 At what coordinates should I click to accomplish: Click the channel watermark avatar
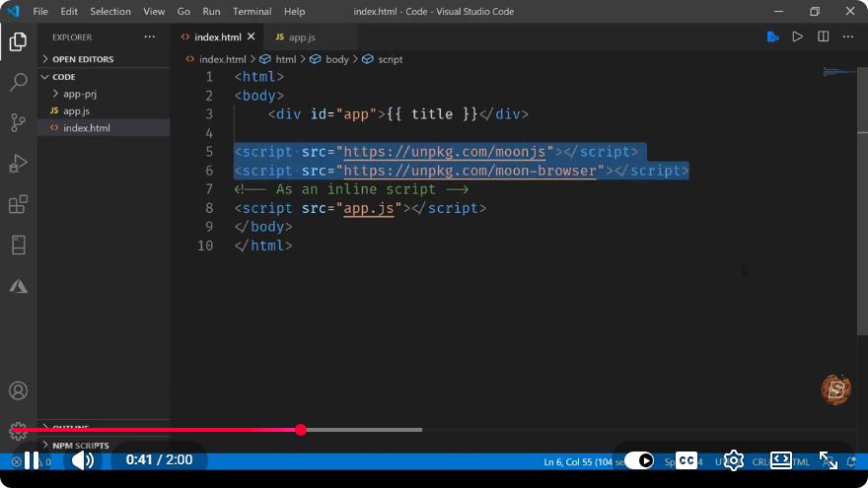[835, 389]
